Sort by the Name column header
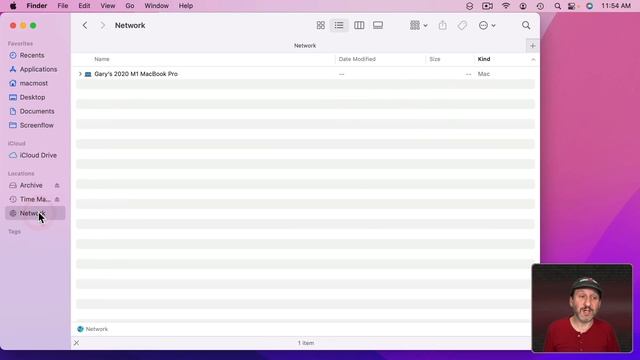The width and height of the screenshot is (640, 360). [102, 59]
